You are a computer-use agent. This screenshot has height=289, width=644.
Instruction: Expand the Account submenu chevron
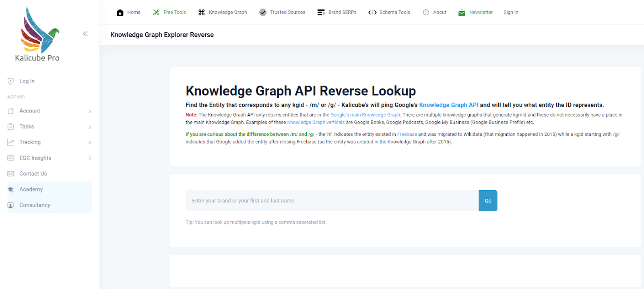point(90,111)
